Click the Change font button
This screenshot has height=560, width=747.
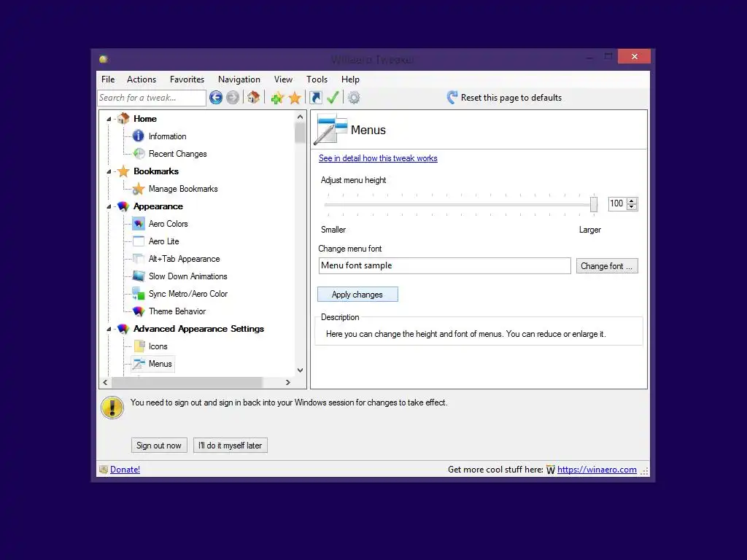pos(606,266)
